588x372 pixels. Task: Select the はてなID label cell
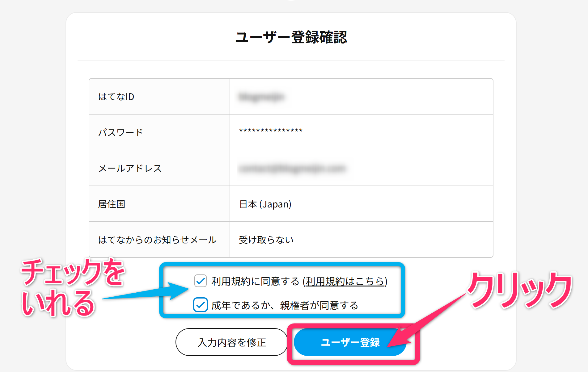pyautogui.click(x=159, y=97)
